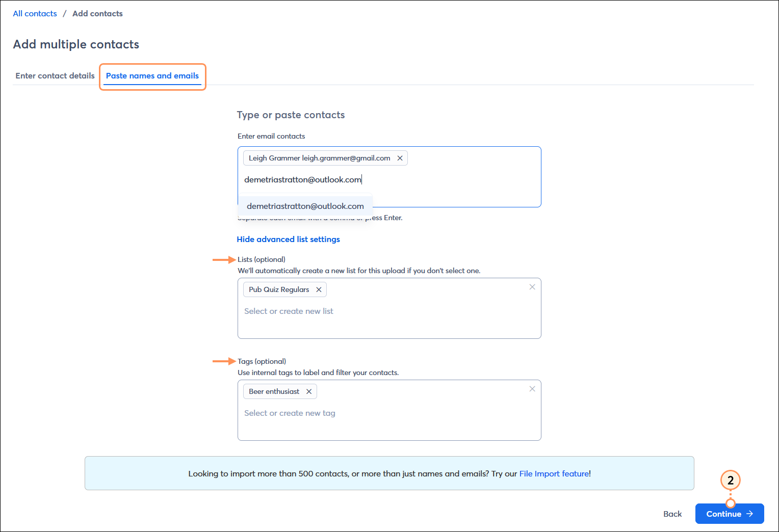Open the File Import feature link
The height and width of the screenshot is (532, 779).
[554, 473]
